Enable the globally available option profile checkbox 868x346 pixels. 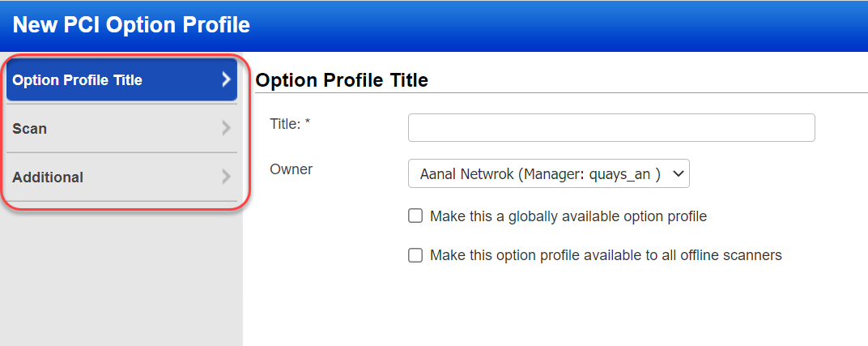pyautogui.click(x=415, y=216)
